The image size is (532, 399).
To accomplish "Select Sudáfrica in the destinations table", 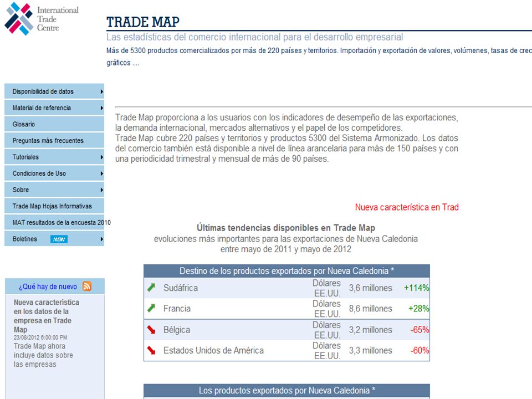I will point(181,288).
